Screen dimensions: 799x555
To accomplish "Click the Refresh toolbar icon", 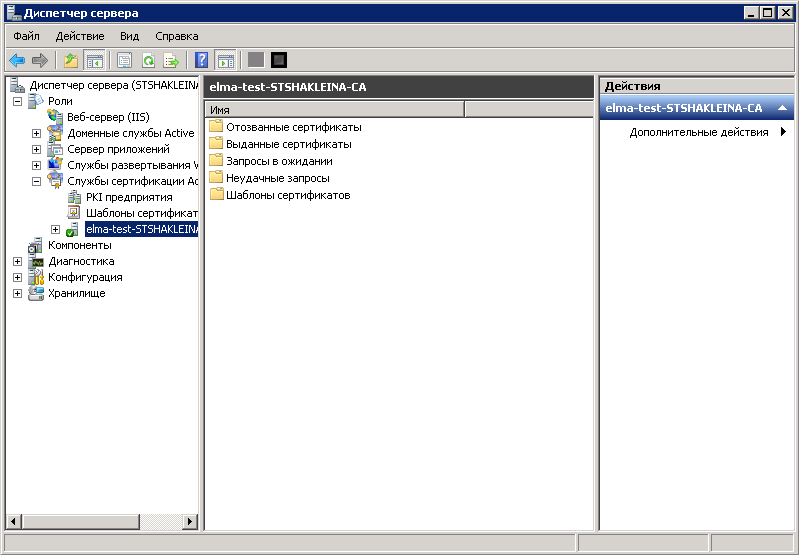I will pos(148,60).
